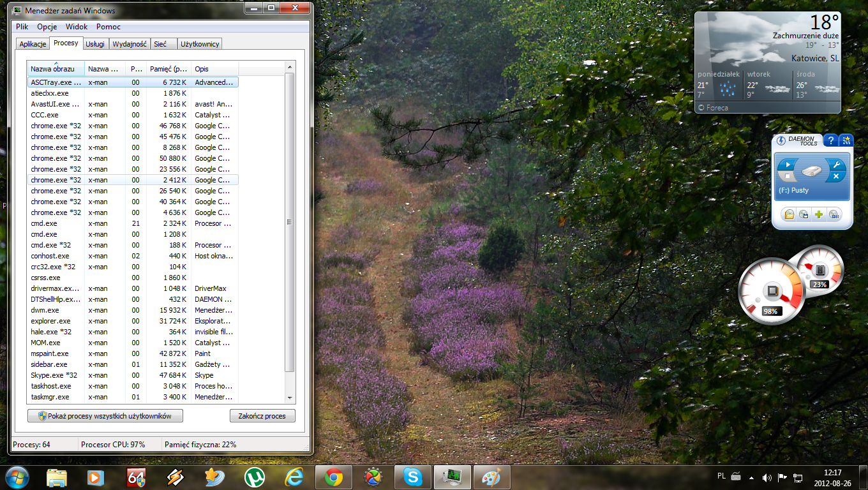Click the folder image icon in DAEMON Tools
This screenshot has width=868, height=490.
click(x=789, y=215)
